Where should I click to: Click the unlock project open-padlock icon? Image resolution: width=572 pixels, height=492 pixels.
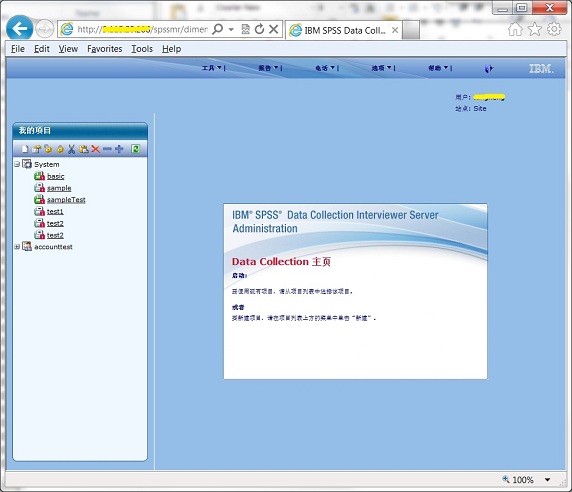tap(48, 149)
